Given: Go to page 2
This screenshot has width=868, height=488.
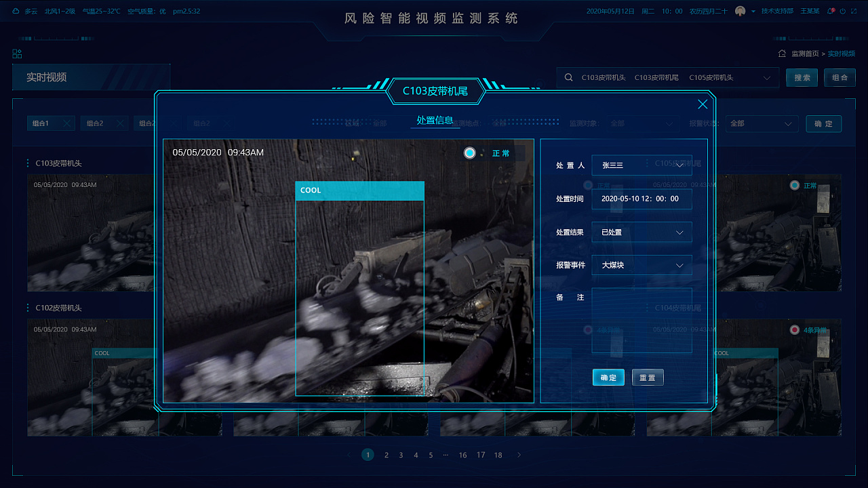Looking at the screenshot, I should click(387, 455).
